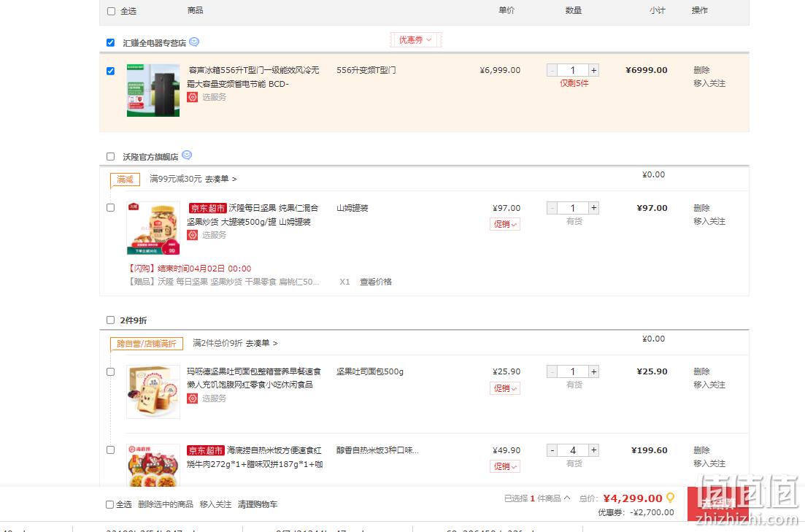Click 删除选中的商品 in bottom bar
805x532 pixels.
(166, 505)
